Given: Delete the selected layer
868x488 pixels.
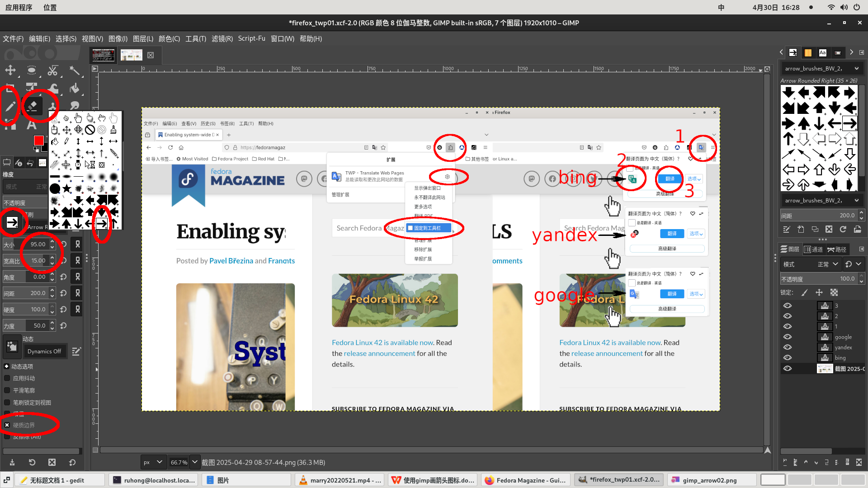Looking at the screenshot, I should pyautogui.click(x=859, y=462).
